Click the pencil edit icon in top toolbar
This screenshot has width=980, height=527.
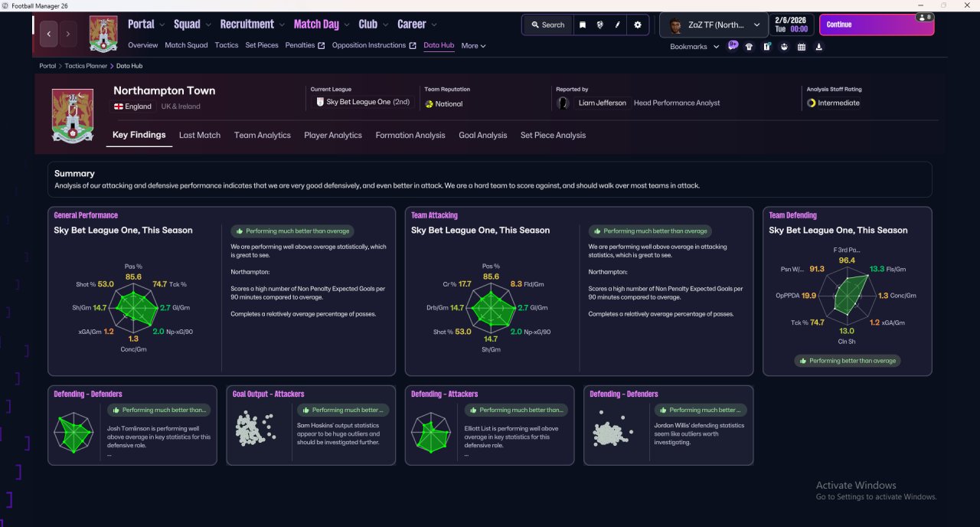click(618, 25)
